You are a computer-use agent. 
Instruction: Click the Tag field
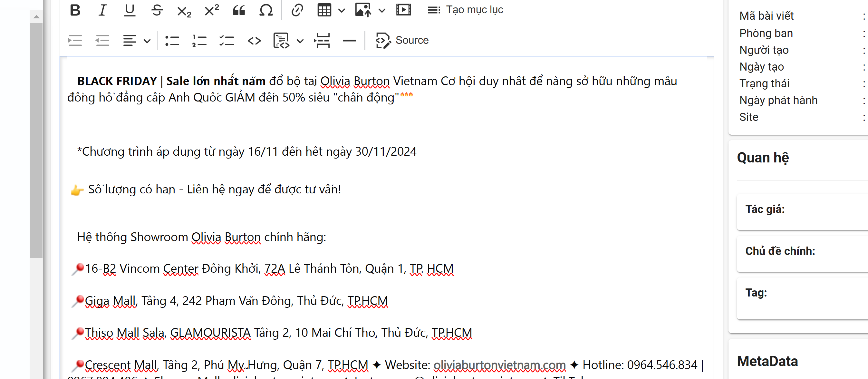point(802,298)
